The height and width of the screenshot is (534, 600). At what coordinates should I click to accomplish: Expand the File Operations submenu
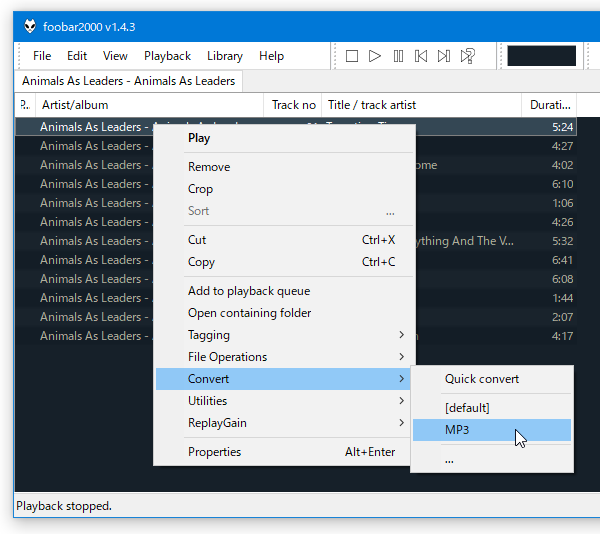pos(284,357)
